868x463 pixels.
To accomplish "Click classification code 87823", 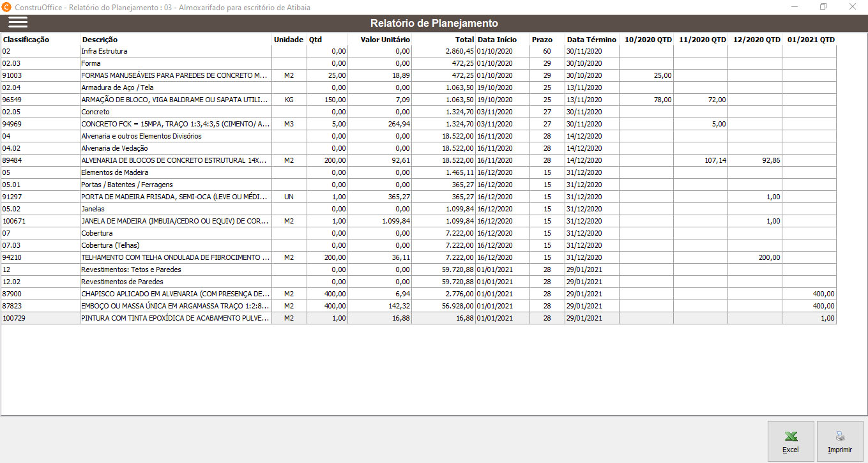I will [x=11, y=306].
